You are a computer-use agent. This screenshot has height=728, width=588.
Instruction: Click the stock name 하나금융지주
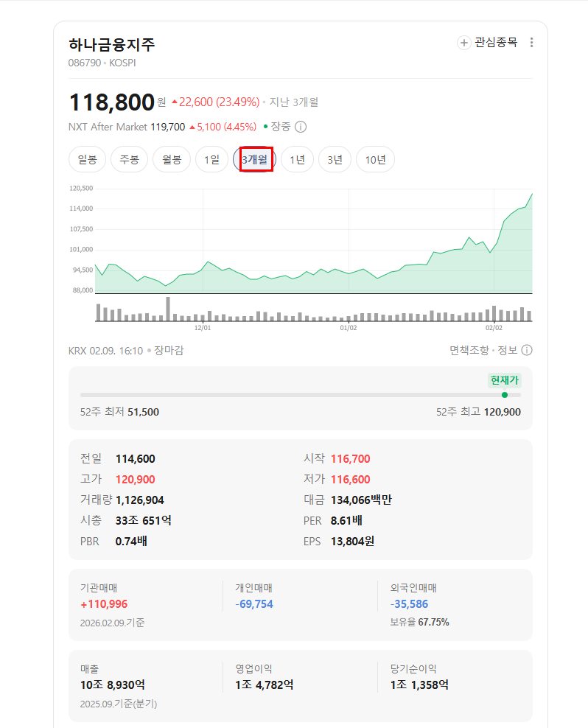tap(111, 44)
